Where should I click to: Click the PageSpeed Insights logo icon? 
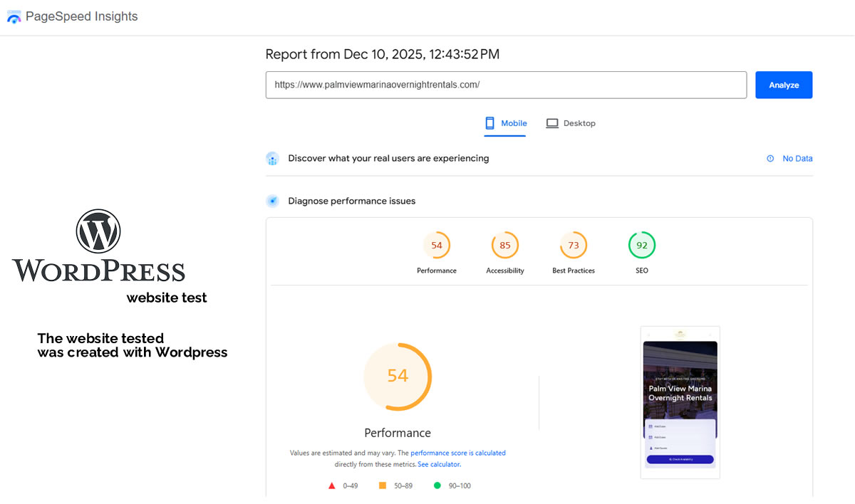tap(14, 17)
